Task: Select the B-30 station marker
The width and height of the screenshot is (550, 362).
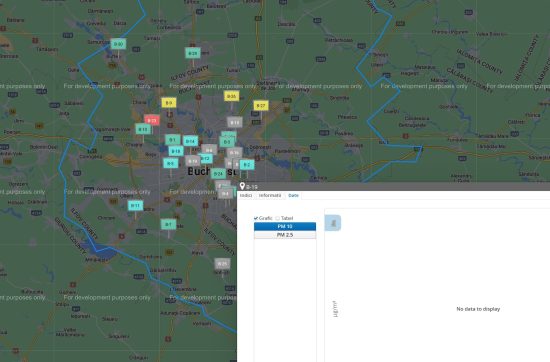Action: click(x=118, y=44)
